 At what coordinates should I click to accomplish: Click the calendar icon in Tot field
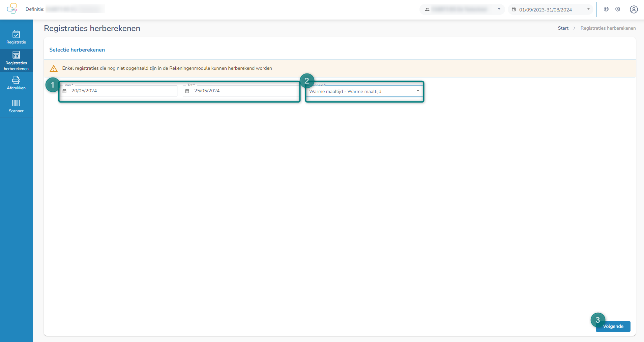(x=187, y=91)
